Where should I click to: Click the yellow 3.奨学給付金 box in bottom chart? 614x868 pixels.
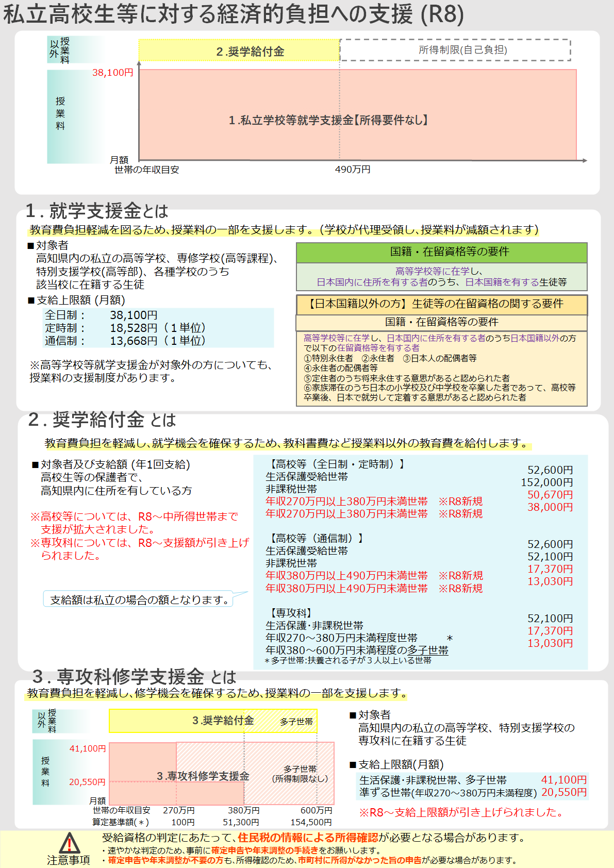coord(213,721)
